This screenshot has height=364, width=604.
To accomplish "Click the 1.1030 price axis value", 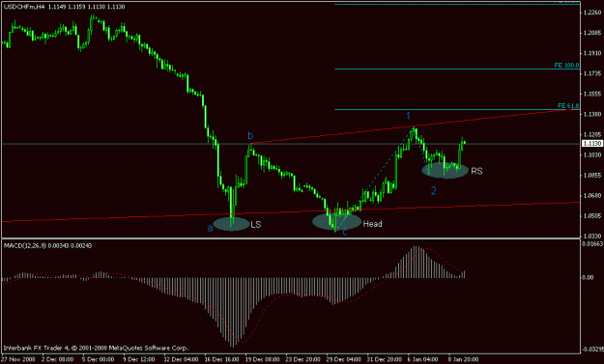I will (x=592, y=154).
